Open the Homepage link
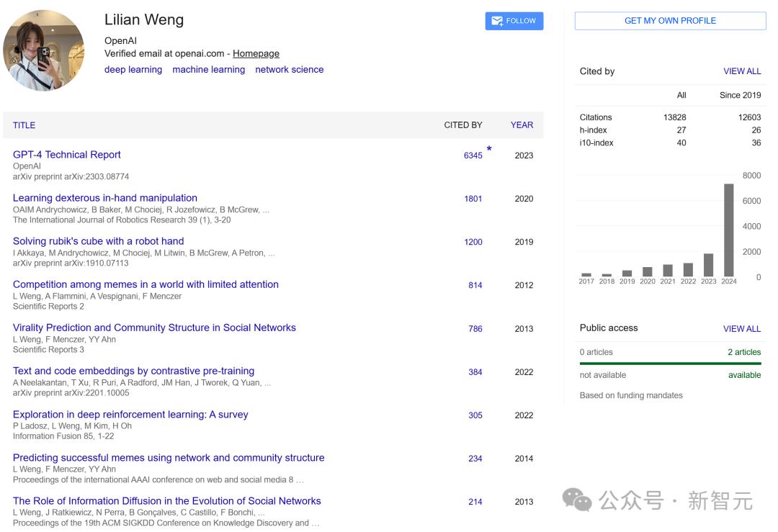778x532 pixels. click(x=256, y=53)
